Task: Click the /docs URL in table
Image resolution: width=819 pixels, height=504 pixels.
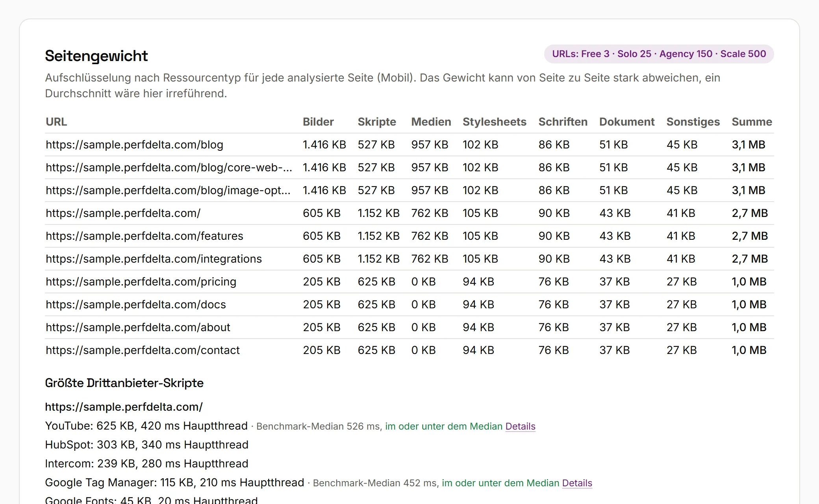Action: pyautogui.click(x=136, y=304)
